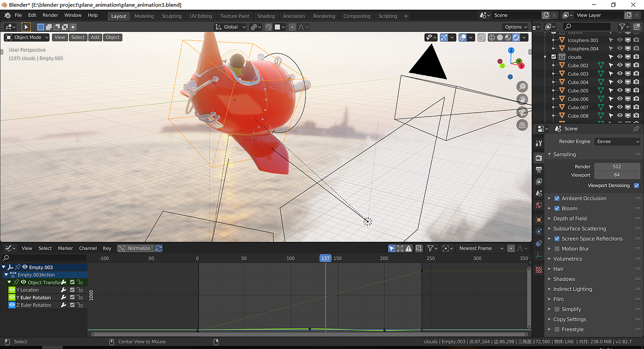Click lock icon on Z Euler Rotation channel
Image resolution: width=644 pixels, height=349 pixels.
click(x=80, y=305)
